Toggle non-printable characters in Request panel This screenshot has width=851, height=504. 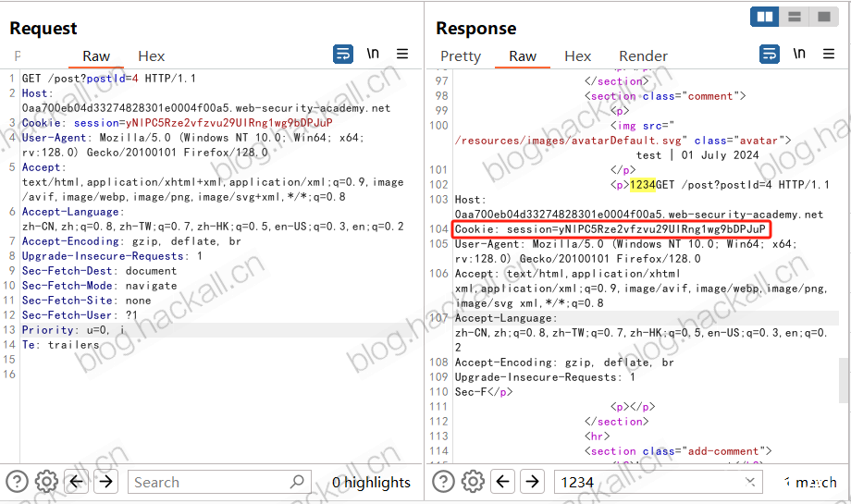pos(373,54)
